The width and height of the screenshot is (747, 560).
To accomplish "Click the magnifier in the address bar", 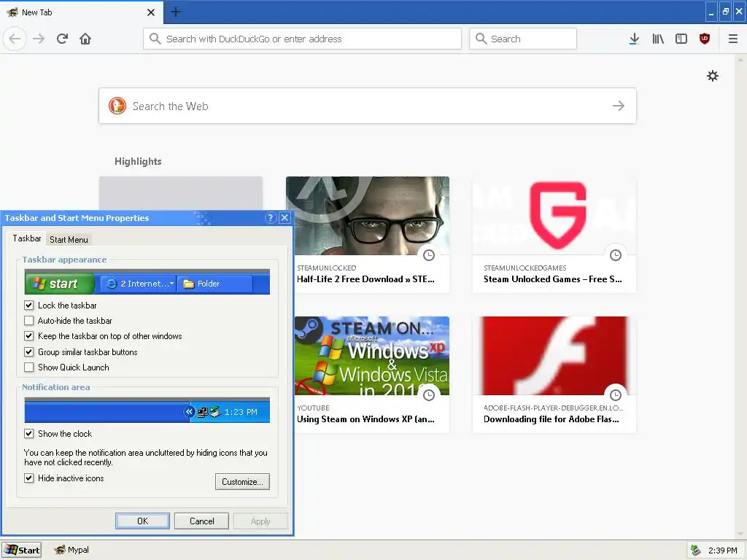I will point(155,39).
